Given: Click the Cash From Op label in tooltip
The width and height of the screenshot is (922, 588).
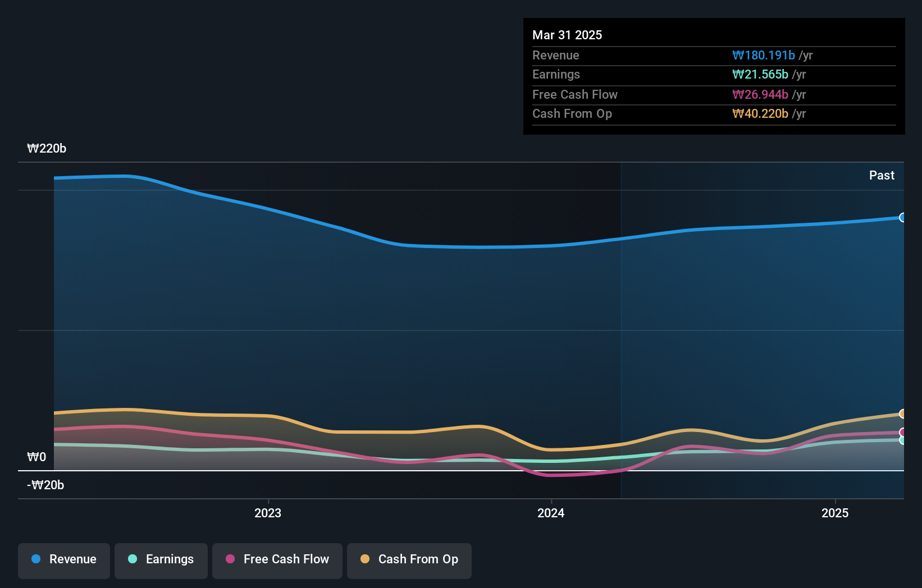Looking at the screenshot, I should (x=572, y=114).
